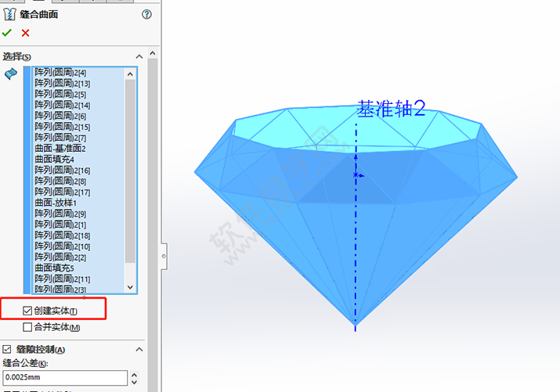Screen dimensions: 560x392
Task: Select 阵列(圆周)2[13] in the list
Action: [63, 84]
